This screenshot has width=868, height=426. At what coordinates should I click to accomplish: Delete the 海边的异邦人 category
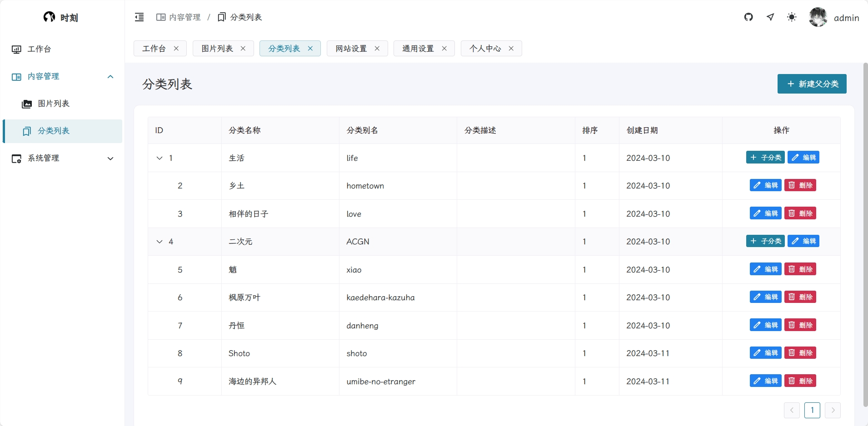click(800, 381)
